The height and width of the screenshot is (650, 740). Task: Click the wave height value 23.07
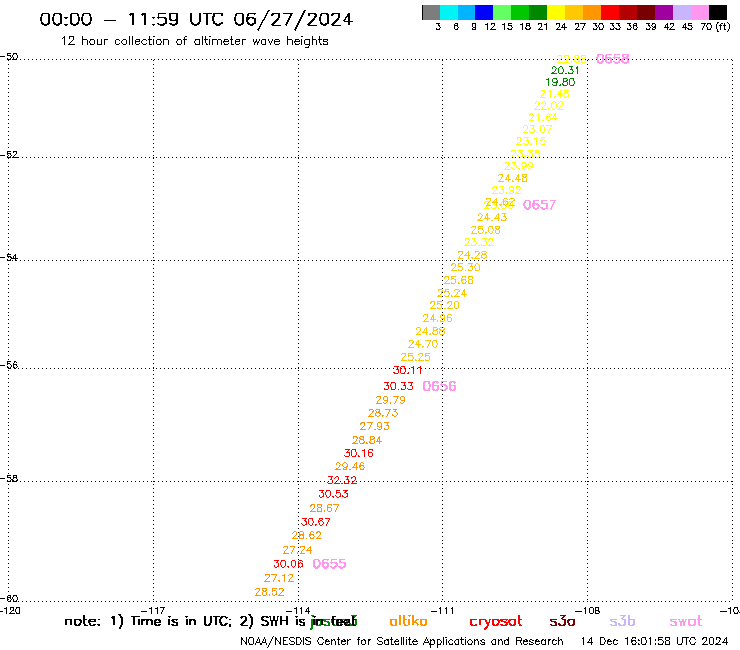coord(537,129)
